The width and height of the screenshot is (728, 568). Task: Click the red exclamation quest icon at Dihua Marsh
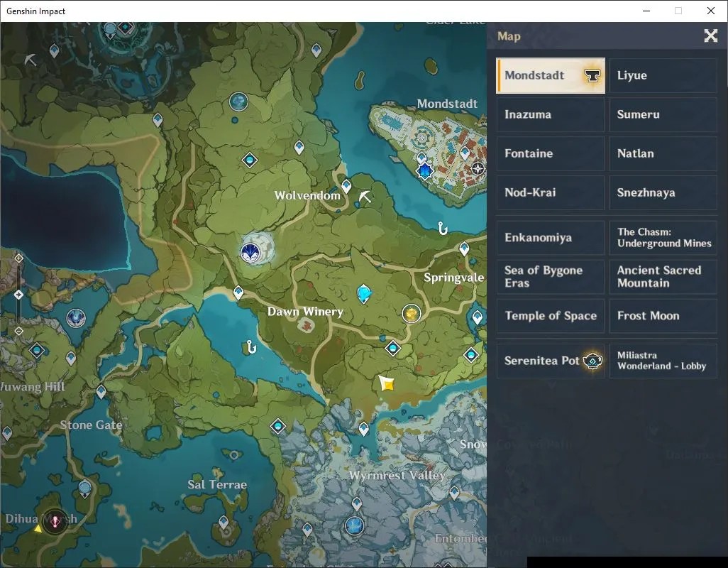click(x=55, y=522)
